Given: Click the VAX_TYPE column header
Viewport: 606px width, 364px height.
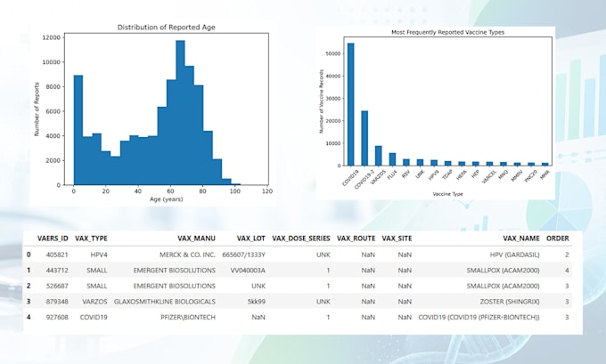Looking at the screenshot, I should (x=91, y=239).
